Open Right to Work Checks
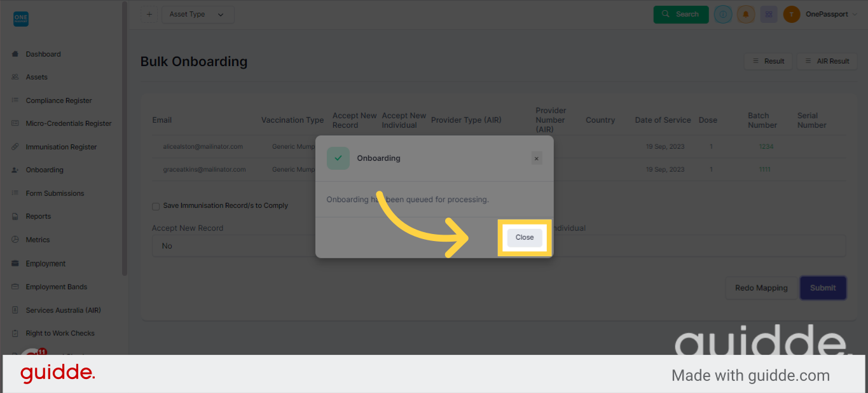868x393 pixels. click(x=60, y=333)
